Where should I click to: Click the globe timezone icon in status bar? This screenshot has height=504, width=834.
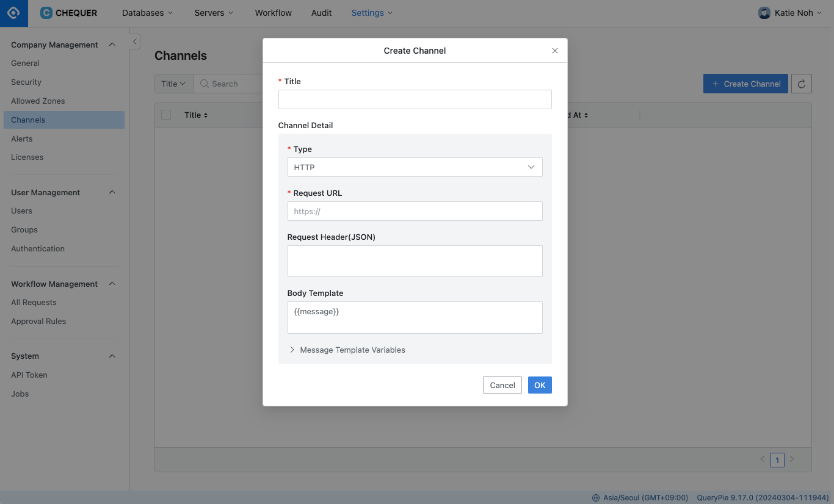pos(596,498)
